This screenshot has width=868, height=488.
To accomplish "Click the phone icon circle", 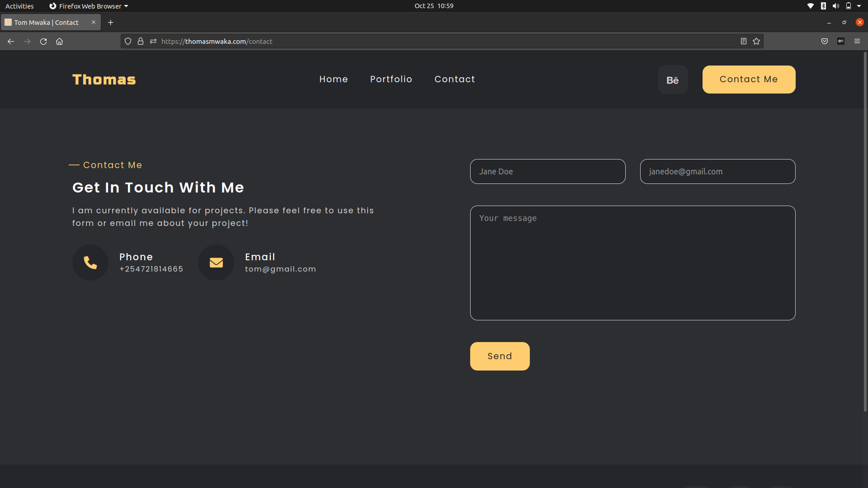I will [90, 263].
